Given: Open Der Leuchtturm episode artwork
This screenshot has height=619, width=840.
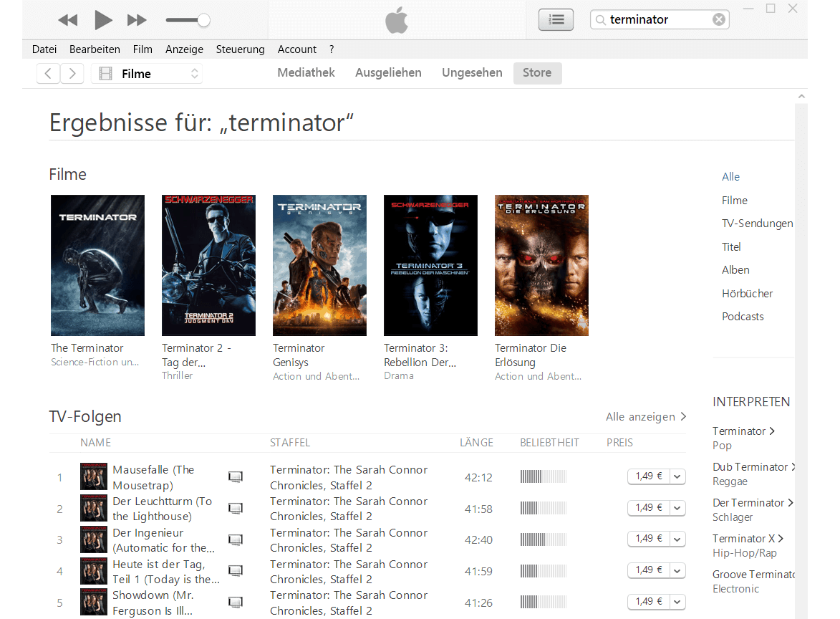Looking at the screenshot, I should tap(94, 508).
